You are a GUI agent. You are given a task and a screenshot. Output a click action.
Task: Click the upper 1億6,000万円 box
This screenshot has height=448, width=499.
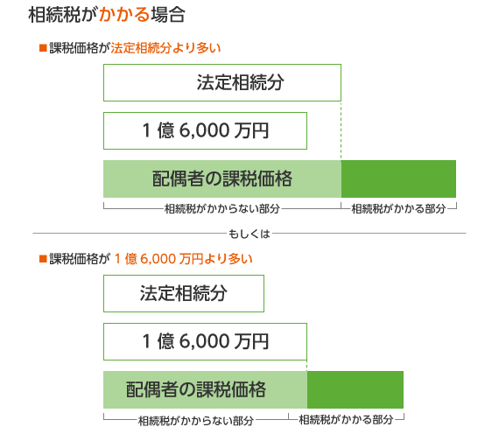pyautogui.click(x=205, y=130)
